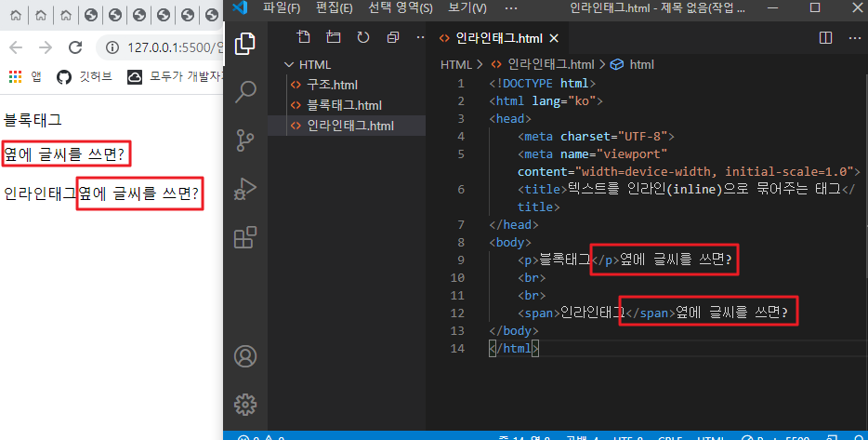Open the 보기(V) menu
The width and height of the screenshot is (868, 440).
(x=467, y=7)
